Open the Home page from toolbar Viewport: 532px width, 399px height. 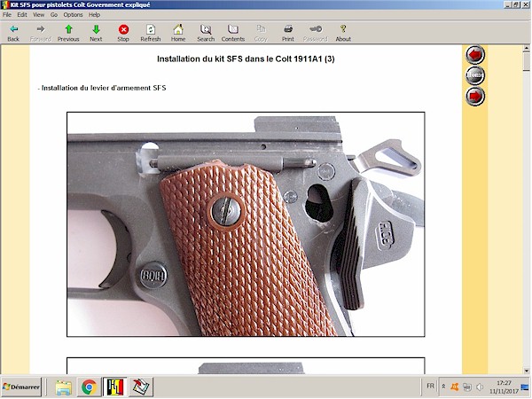178,33
